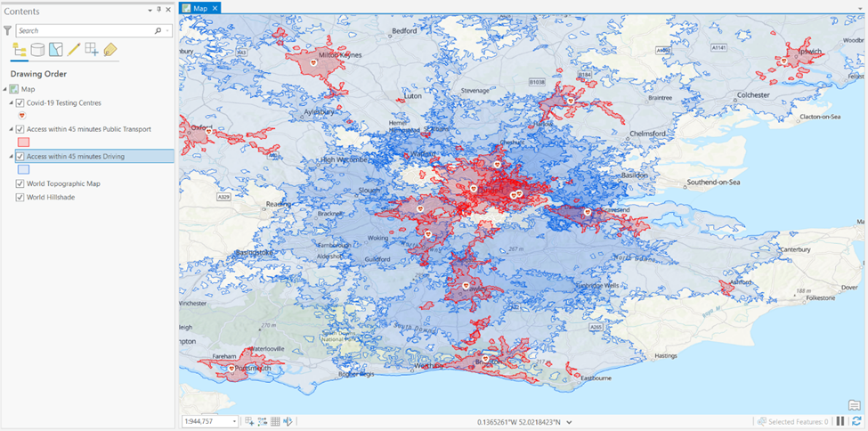868x431 pixels.
Task: Click the Map frame icon in Contents tree
Action: (x=14, y=89)
